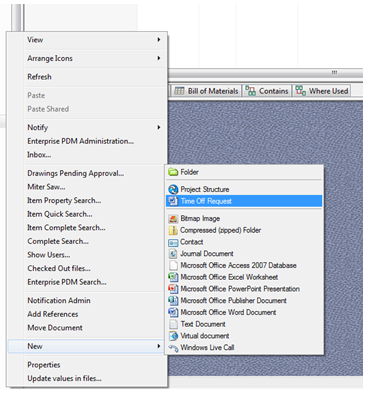This screenshot has height=394, width=380.
Task: Choose Microsoft Office PowerPoint Presentation icon
Action: (173, 289)
